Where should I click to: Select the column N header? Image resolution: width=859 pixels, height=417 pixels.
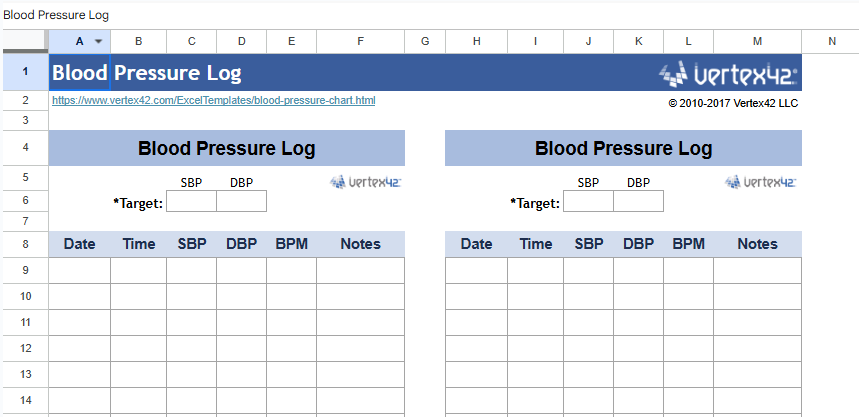click(832, 41)
